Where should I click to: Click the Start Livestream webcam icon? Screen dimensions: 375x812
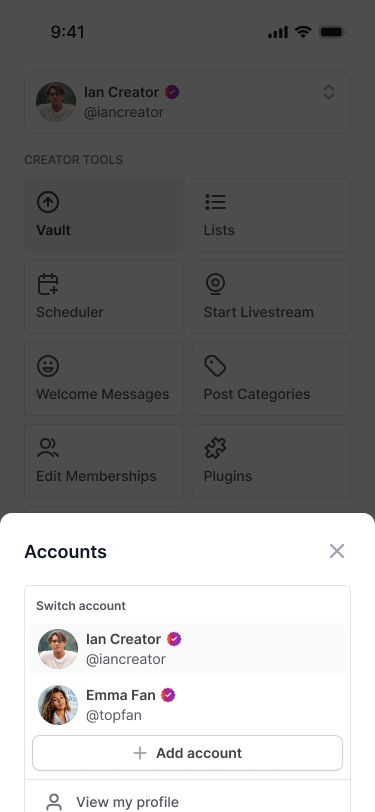pyautogui.click(x=215, y=284)
